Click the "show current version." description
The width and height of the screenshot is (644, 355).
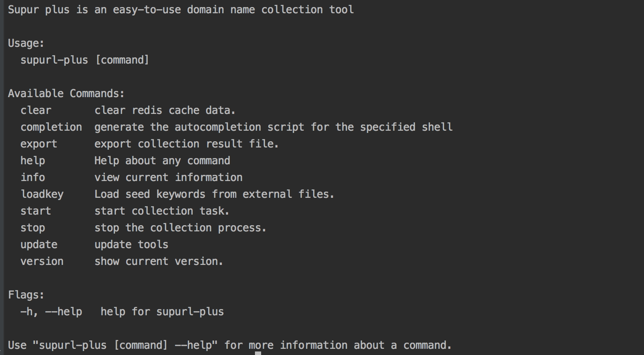(x=159, y=261)
